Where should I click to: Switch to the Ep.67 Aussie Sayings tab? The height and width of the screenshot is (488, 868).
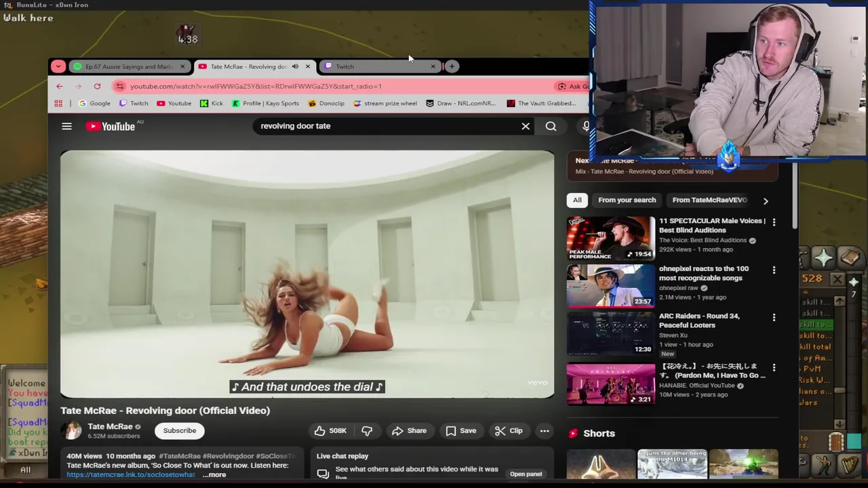click(x=129, y=66)
